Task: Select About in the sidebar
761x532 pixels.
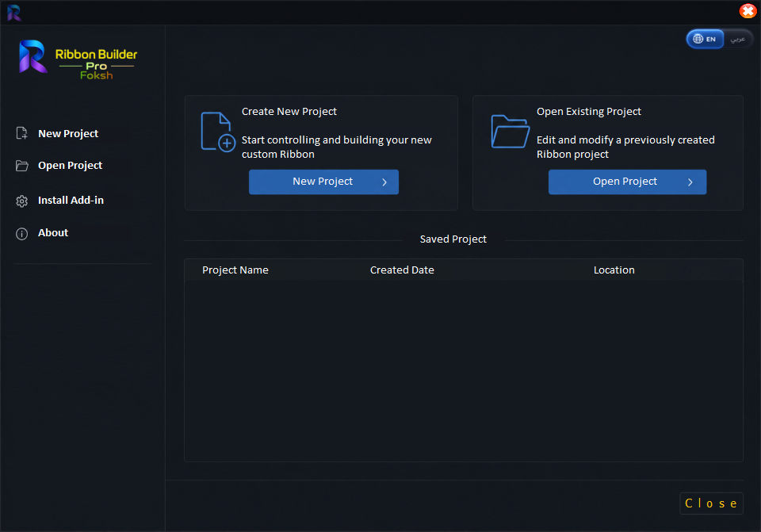Action: 53,233
